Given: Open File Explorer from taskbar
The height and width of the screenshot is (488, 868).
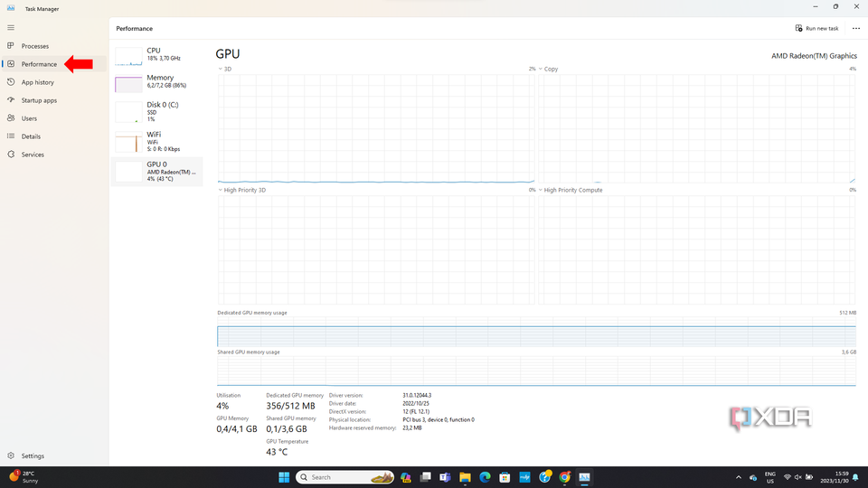Looking at the screenshot, I should point(465,477).
